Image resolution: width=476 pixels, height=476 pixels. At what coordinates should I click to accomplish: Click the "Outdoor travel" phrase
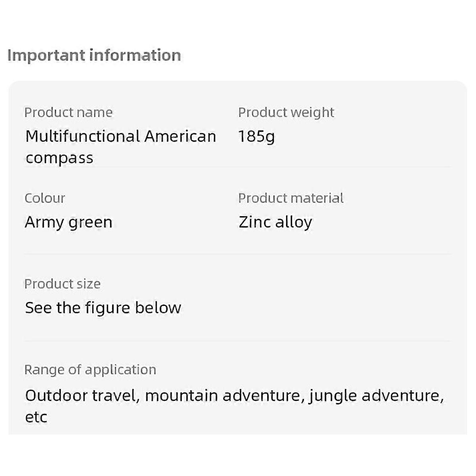pos(82,395)
